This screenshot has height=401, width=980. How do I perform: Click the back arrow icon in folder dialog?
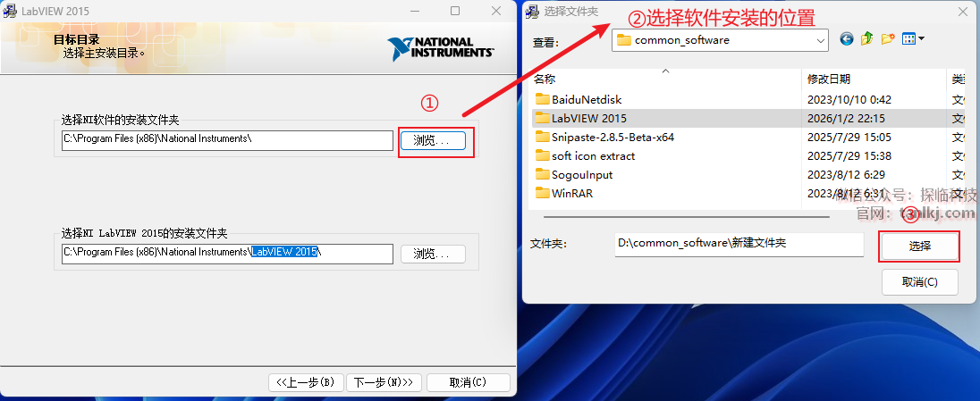846,39
